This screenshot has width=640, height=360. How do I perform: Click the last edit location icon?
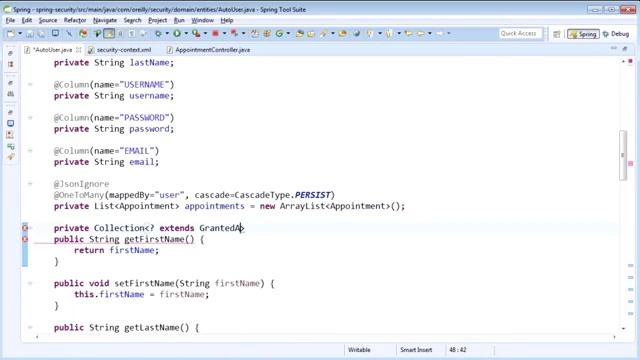click(409, 34)
